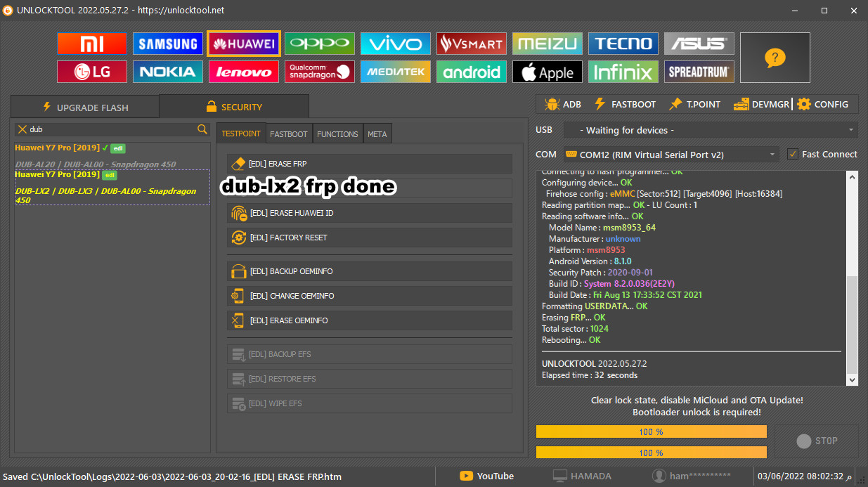Start the EDL Backup OEMINFO operation
This screenshot has height=487, width=868.
(x=299, y=271)
